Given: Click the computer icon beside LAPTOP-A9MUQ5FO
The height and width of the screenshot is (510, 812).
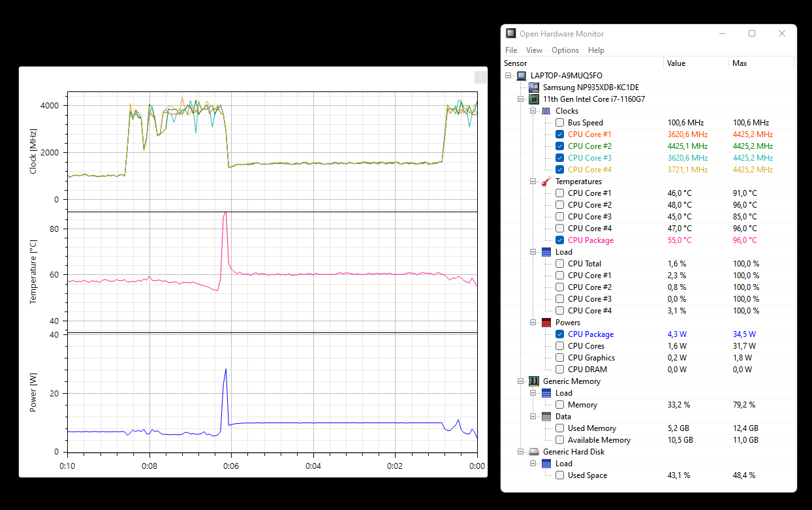Looking at the screenshot, I should [522, 76].
